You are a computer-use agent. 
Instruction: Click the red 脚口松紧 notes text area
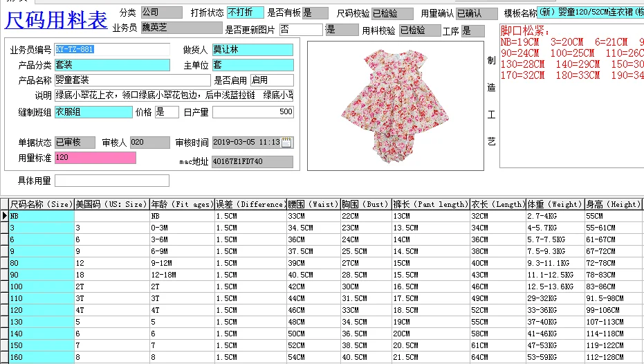coord(571,95)
